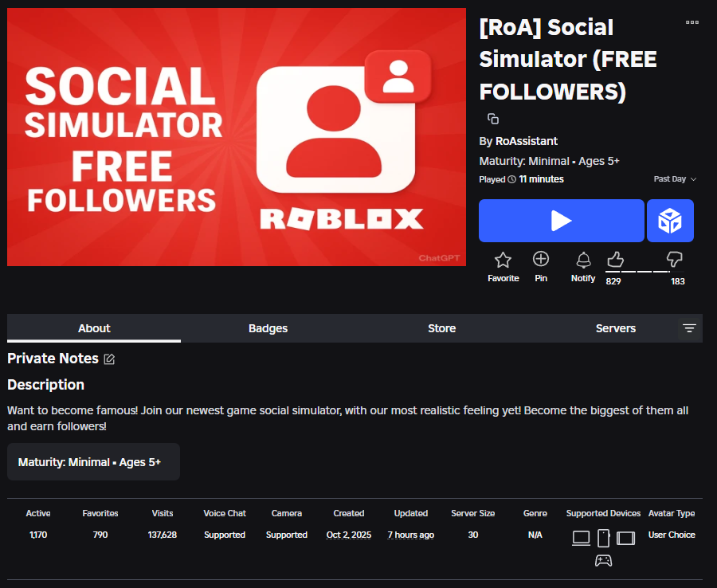This screenshot has height=588, width=717.
Task: Expand the Past Day playtime dropdown
Action: tap(675, 179)
